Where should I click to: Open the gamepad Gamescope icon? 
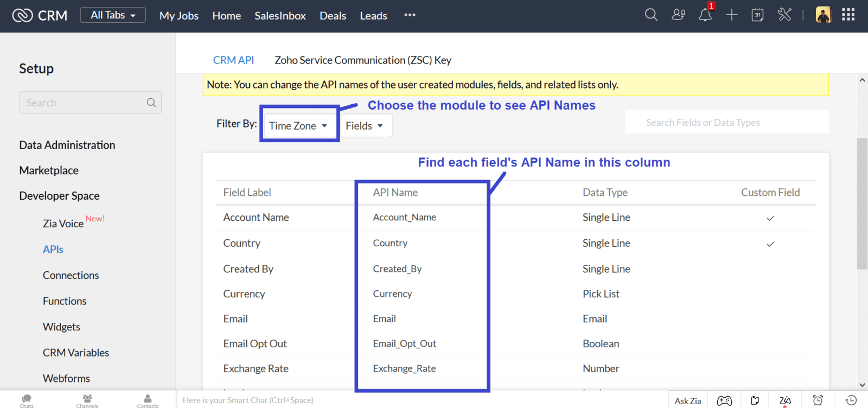(724, 401)
